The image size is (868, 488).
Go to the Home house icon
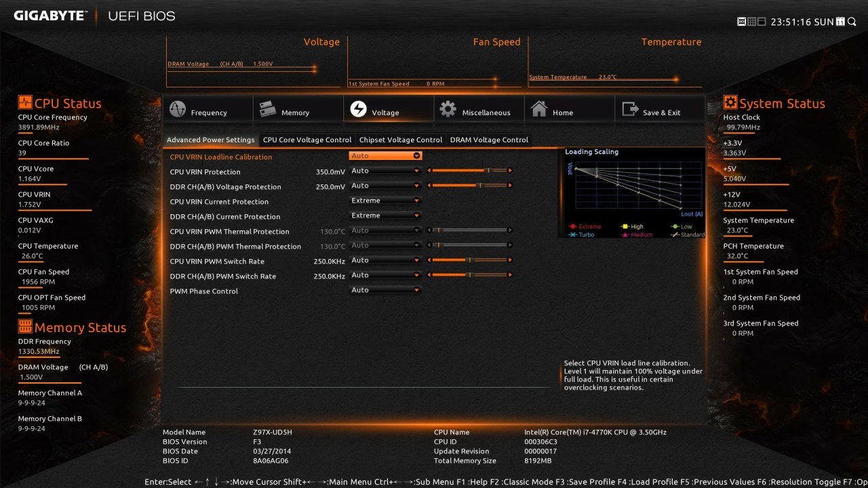coord(539,109)
